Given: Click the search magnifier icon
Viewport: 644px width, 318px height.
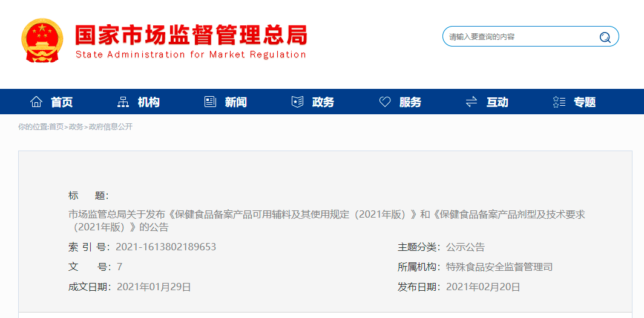Looking at the screenshot, I should click(x=605, y=37).
